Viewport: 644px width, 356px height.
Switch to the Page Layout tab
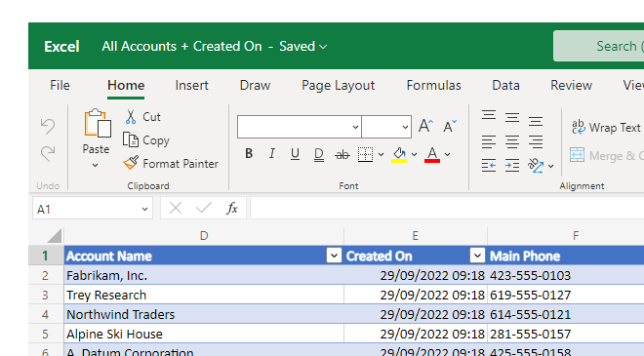[338, 85]
